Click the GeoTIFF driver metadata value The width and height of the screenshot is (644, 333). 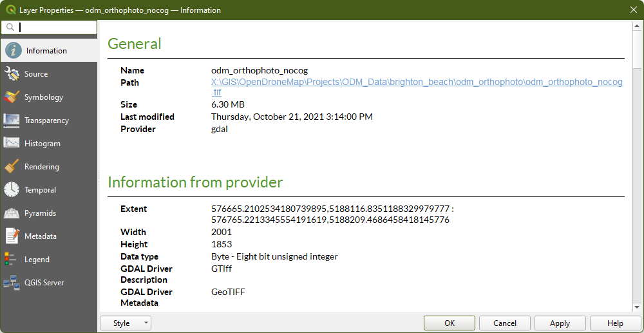click(x=228, y=292)
